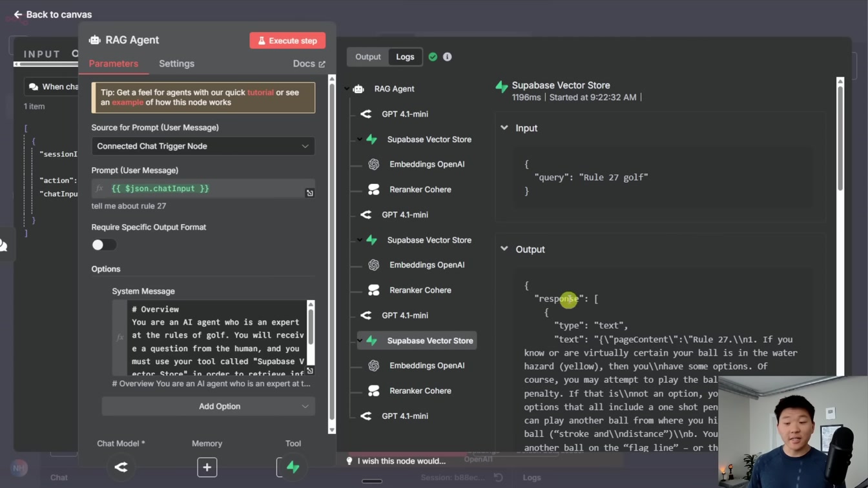
Task: Open the Chat Model sub-node icon
Action: pyautogui.click(x=121, y=467)
